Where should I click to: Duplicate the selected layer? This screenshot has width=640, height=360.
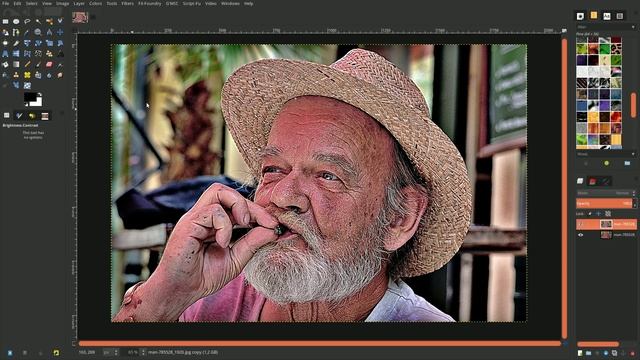tap(614, 353)
